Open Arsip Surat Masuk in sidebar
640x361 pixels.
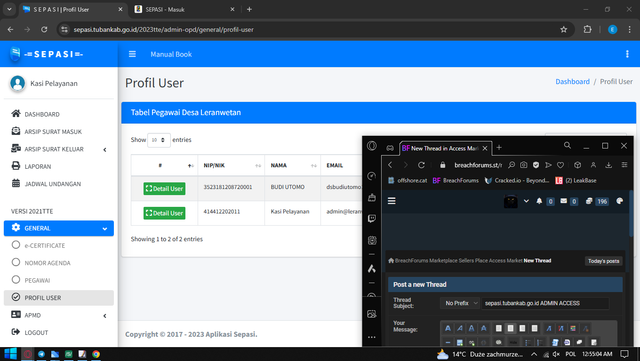point(59,131)
